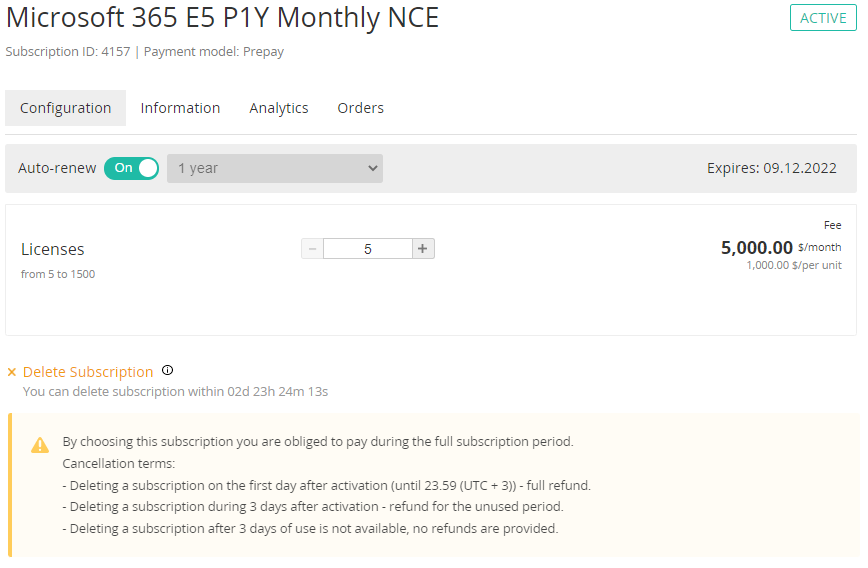Click the Microsoft 365 E5 subscription title
Viewport: 868px width, 568px height.
point(222,17)
